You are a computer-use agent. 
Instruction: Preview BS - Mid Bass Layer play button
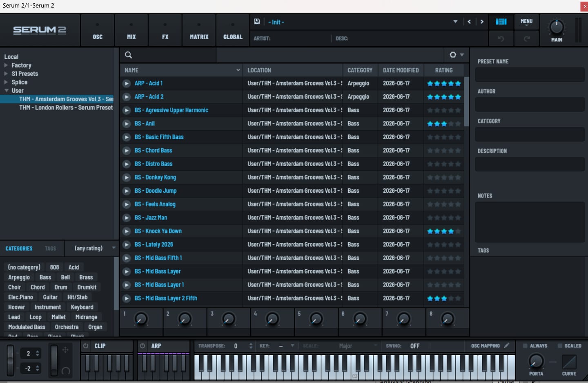pyautogui.click(x=127, y=272)
